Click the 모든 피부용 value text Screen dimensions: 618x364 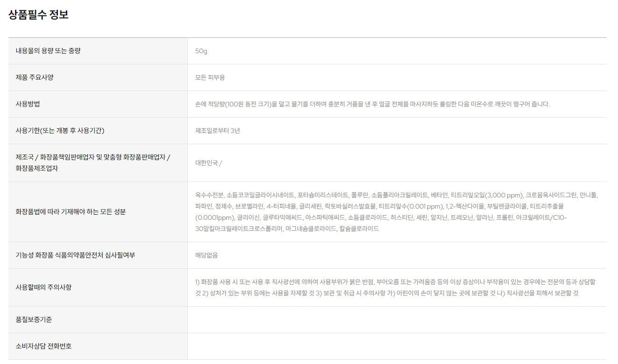point(210,77)
